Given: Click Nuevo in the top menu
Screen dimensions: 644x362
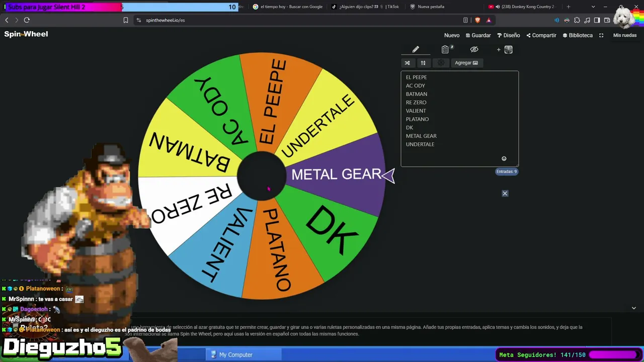Looking at the screenshot, I should point(452,35).
